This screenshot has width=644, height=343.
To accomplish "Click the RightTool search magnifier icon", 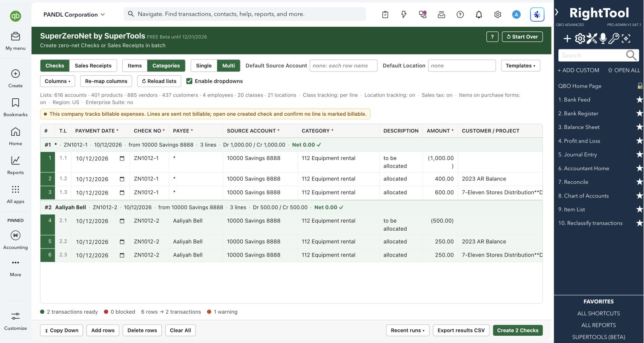I will click(632, 55).
